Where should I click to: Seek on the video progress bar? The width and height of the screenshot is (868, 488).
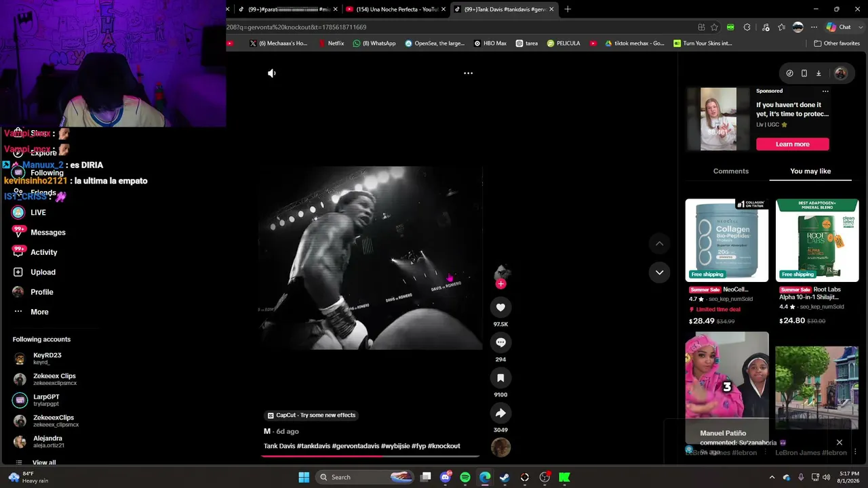coord(370,456)
